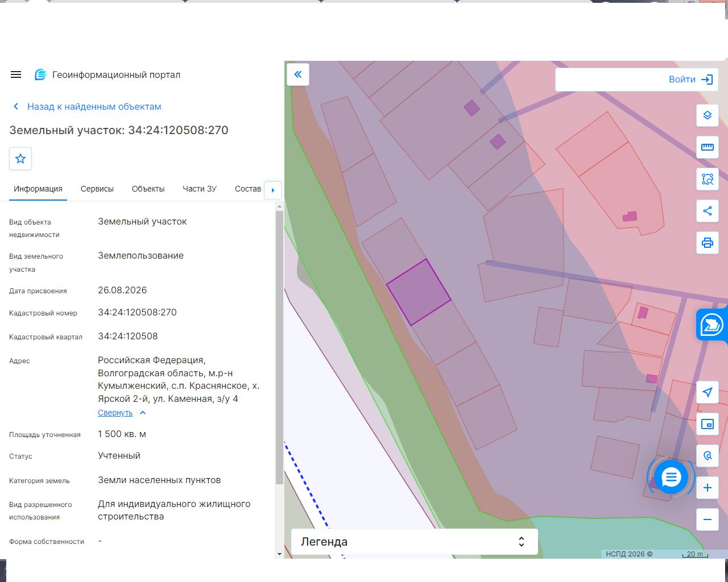Viewport: 728px width, 582px height.
Task: Click the status value Учтенный
Action: pyautogui.click(x=119, y=456)
